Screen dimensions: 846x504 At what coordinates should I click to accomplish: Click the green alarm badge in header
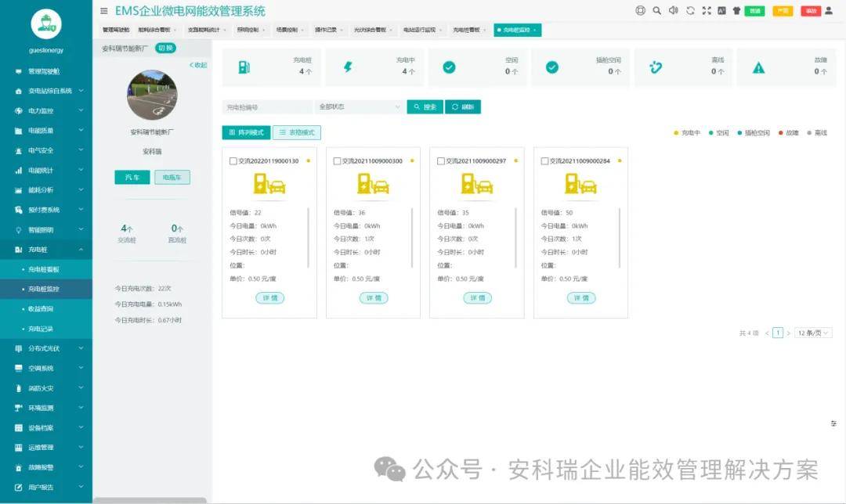tap(755, 11)
